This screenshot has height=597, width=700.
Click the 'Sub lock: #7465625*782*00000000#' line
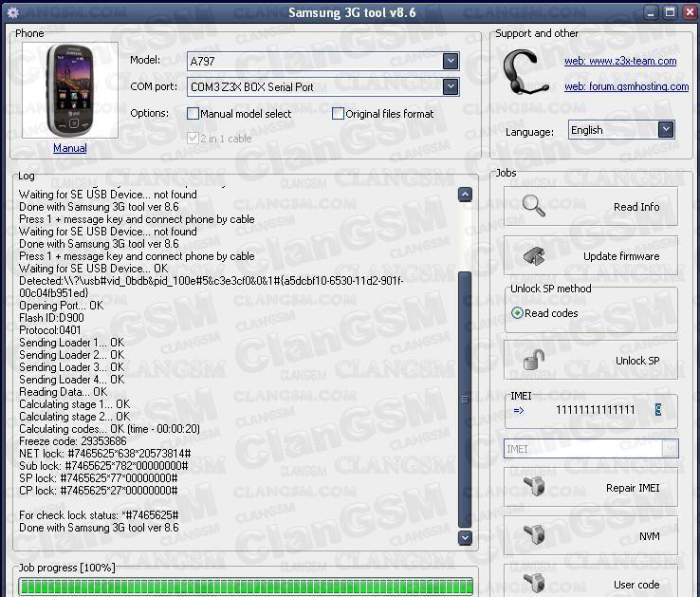(x=103, y=466)
